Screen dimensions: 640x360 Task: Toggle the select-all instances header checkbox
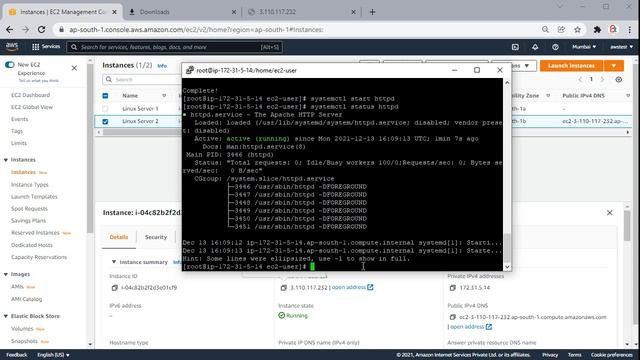(105, 96)
